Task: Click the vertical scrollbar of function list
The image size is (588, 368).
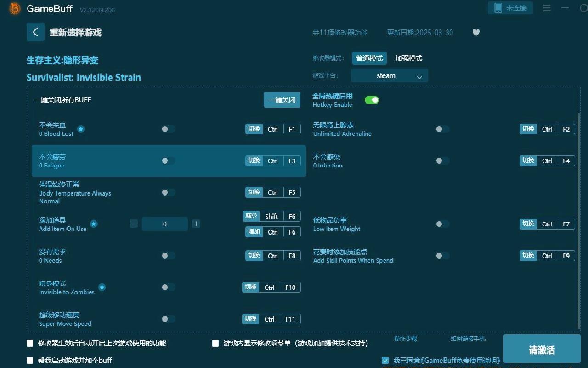Action: [579, 220]
